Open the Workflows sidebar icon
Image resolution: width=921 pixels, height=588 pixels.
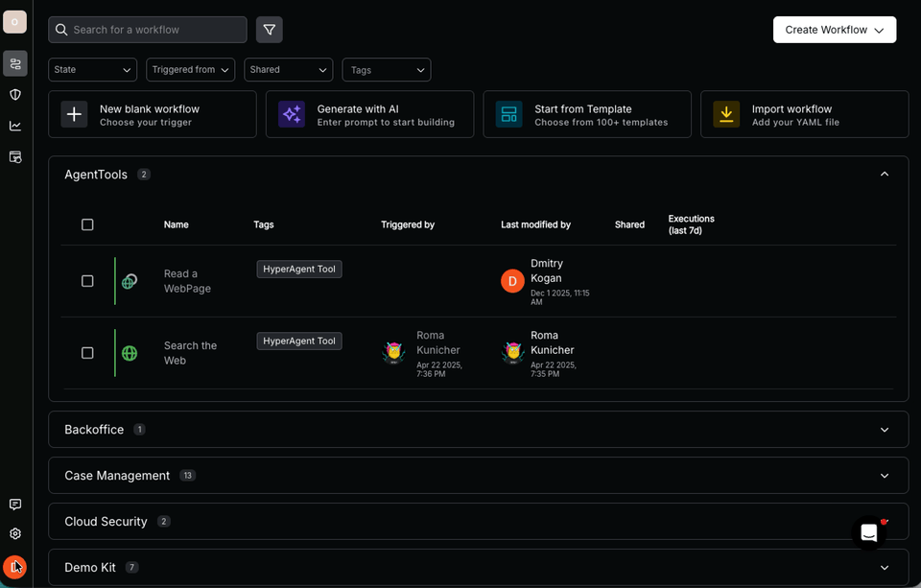point(15,63)
